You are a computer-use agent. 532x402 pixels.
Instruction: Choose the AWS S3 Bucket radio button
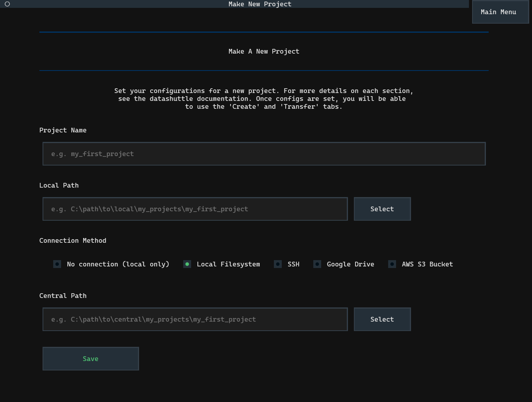[392, 264]
